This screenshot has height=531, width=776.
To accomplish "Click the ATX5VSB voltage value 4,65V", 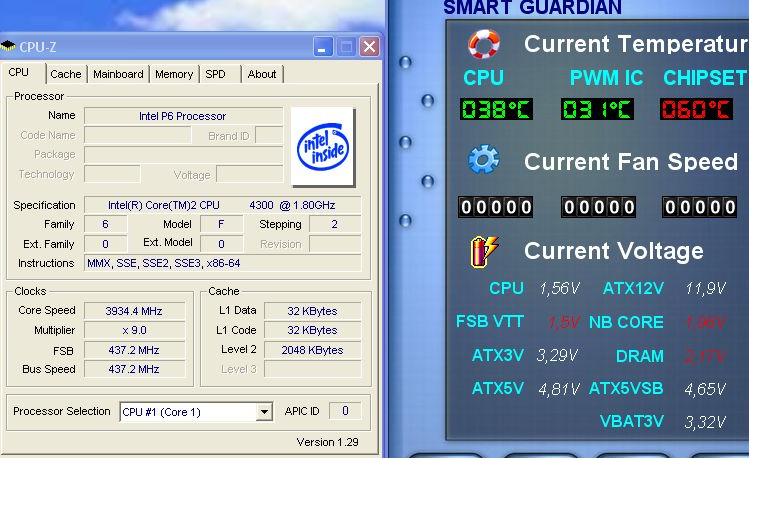I will (705, 389).
